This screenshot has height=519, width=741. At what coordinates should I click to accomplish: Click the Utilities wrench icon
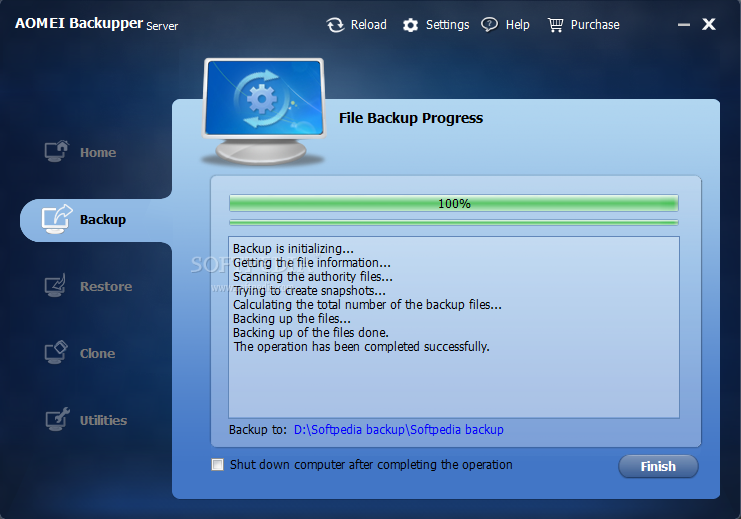click(x=57, y=419)
